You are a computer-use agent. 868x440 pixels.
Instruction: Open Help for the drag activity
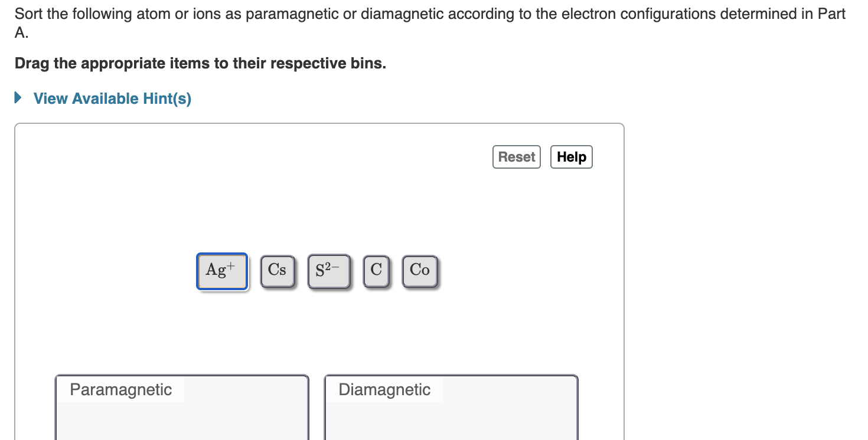[570, 156]
